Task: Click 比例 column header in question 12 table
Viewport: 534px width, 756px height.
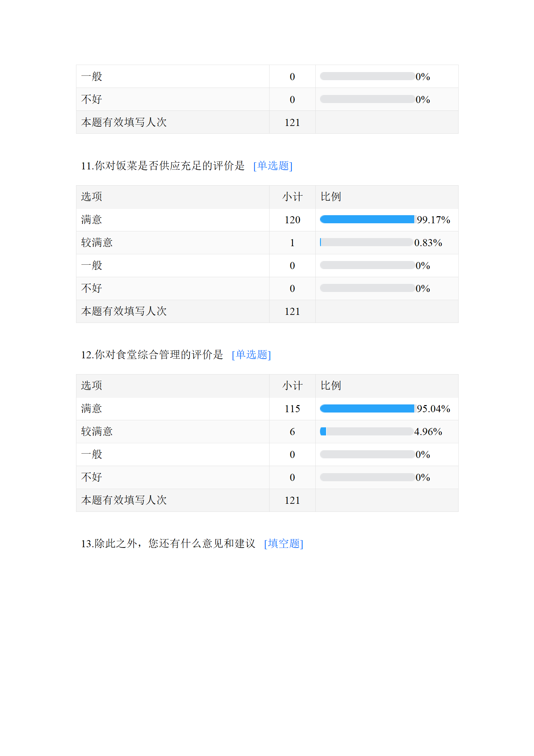Action: pos(330,386)
